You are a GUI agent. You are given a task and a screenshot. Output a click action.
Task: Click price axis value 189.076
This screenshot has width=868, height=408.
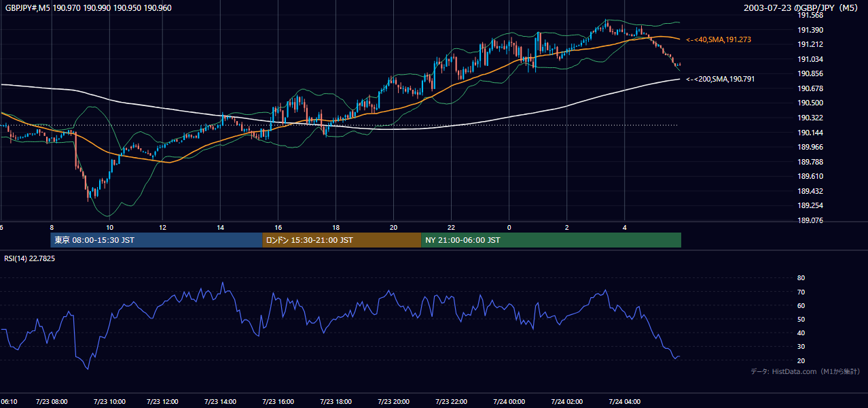[x=810, y=221]
